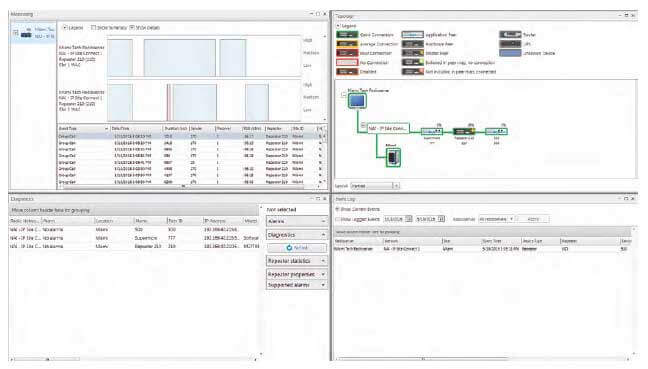Open the end date calendar picker
This screenshot has width=648, height=369.
click(441, 219)
